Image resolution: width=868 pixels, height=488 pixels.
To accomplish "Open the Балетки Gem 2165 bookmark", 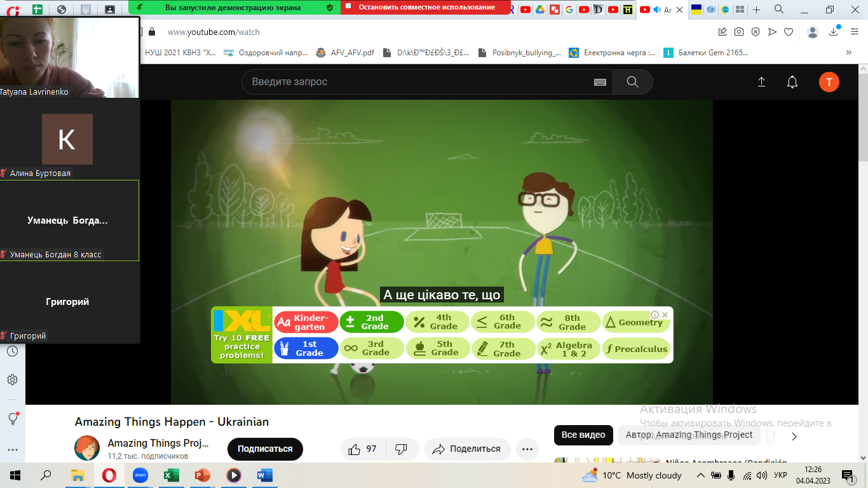I will coord(706,53).
